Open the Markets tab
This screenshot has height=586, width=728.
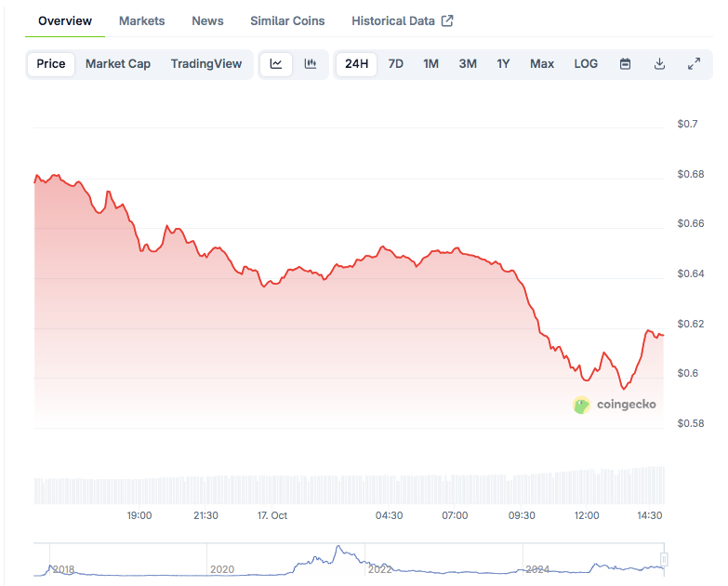[142, 20]
